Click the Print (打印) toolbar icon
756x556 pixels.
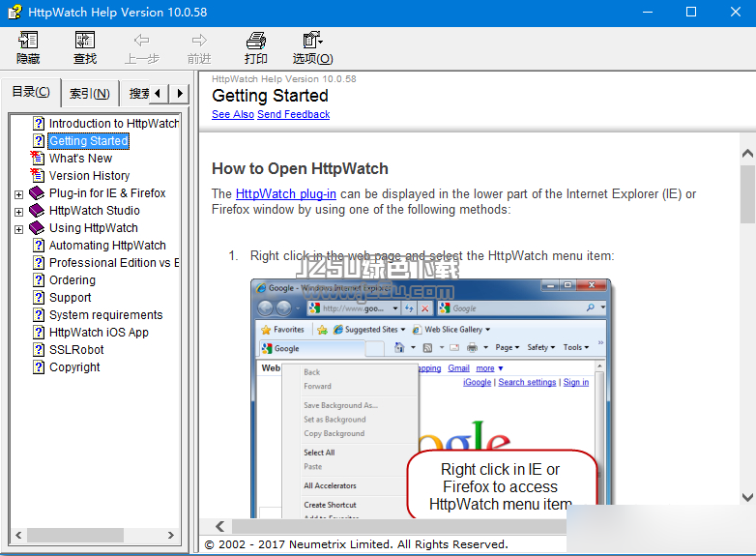(256, 40)
